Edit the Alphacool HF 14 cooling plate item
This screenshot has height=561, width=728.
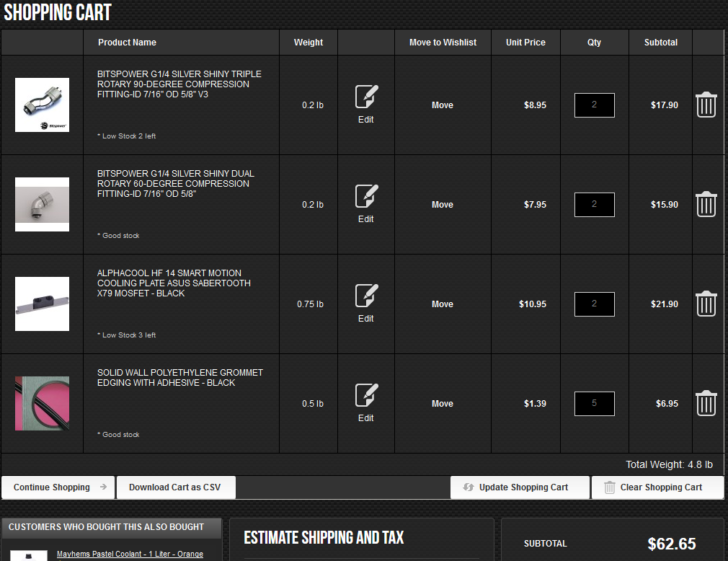(x=366, y=304)
